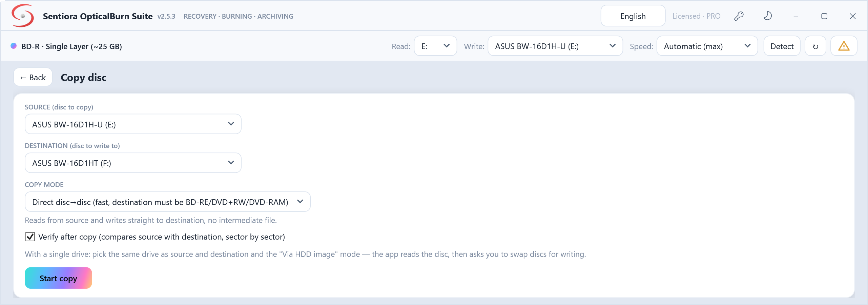Click the COPY MODE label
The image size is (868, 305).
click(x=44, y=185)
